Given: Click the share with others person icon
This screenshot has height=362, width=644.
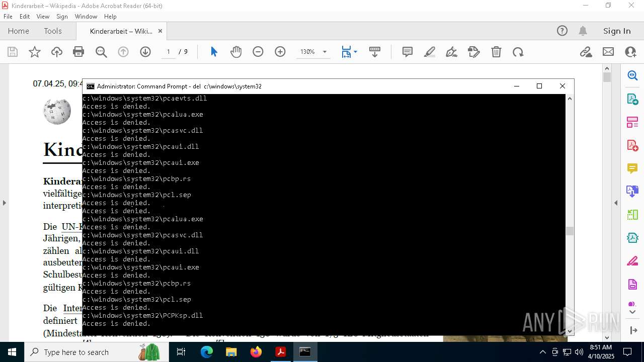Looking at the screenshot, I should point(630,52).
